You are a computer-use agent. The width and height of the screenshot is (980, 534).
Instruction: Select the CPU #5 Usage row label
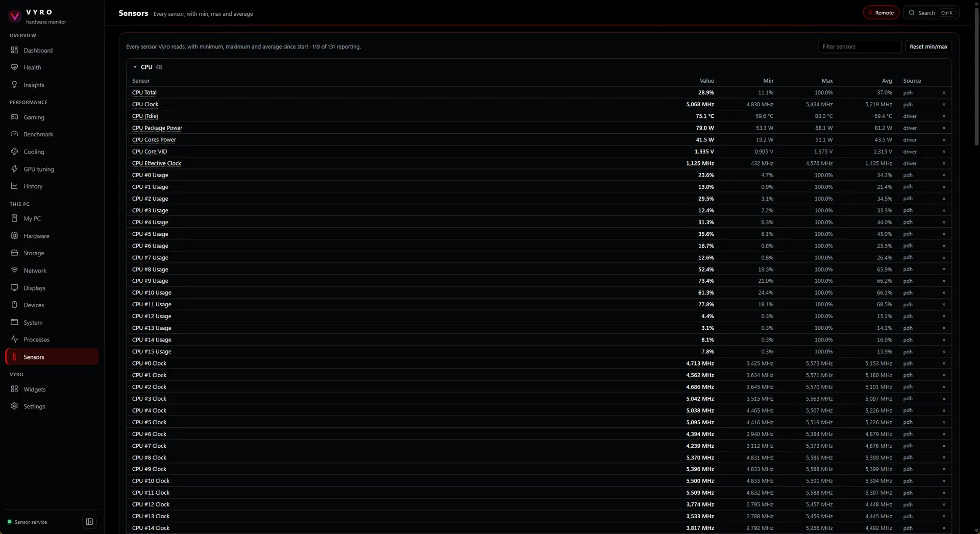coord(150,234)
